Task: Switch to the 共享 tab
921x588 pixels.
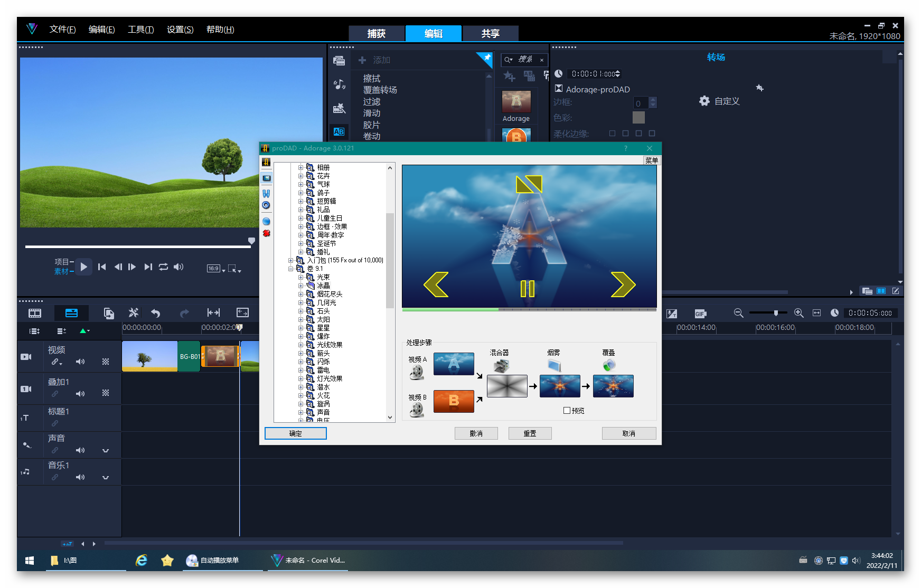Action: tap(490, 33)
